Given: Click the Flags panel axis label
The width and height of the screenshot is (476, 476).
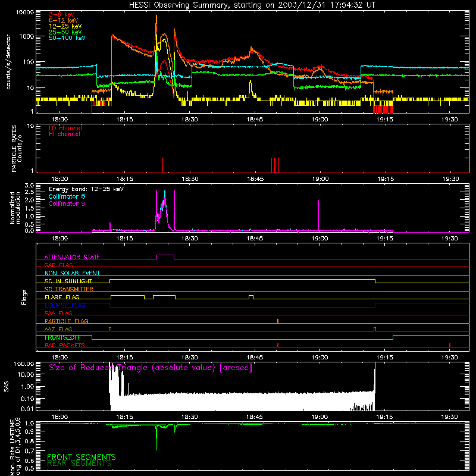Looking at the screenshot, I should [24, 297].
